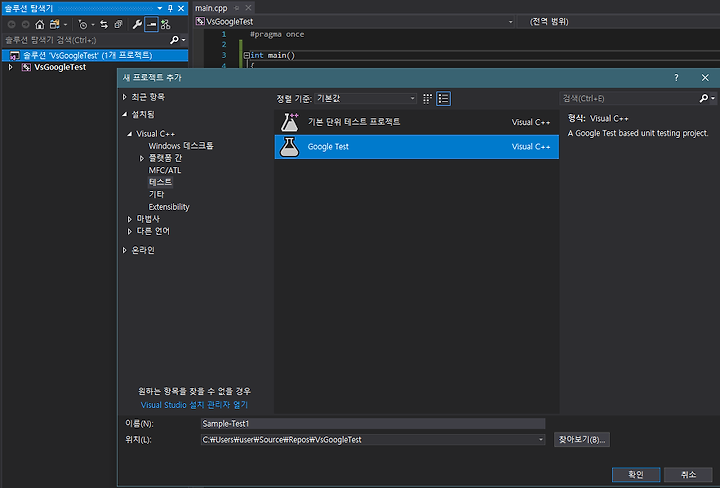Select the Google Test template

pyautogui.click(x=416, y=147)
